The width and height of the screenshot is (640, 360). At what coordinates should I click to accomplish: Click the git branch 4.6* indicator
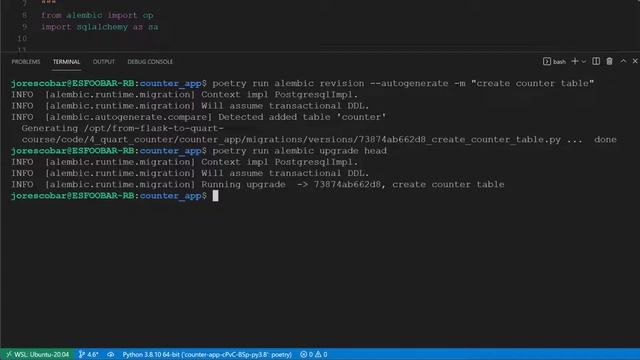[89, 354]
